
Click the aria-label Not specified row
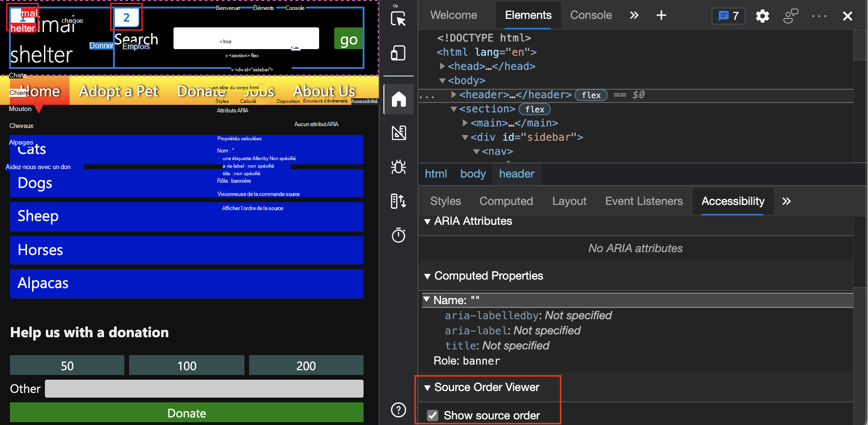click(x=512, y=331)
